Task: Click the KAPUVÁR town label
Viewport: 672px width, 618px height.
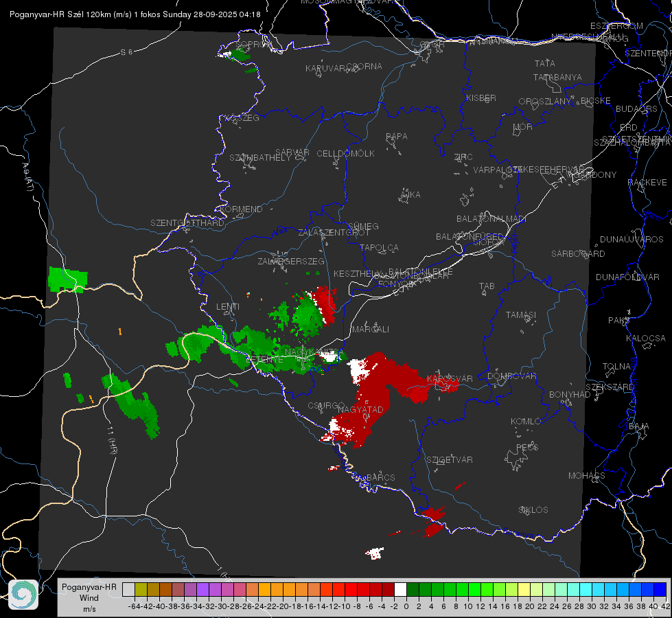Action: coord(326,69)
